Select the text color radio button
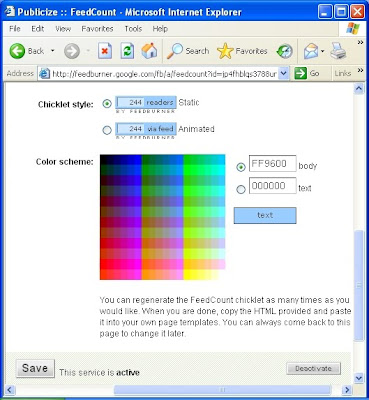 (x=241, y=189)
